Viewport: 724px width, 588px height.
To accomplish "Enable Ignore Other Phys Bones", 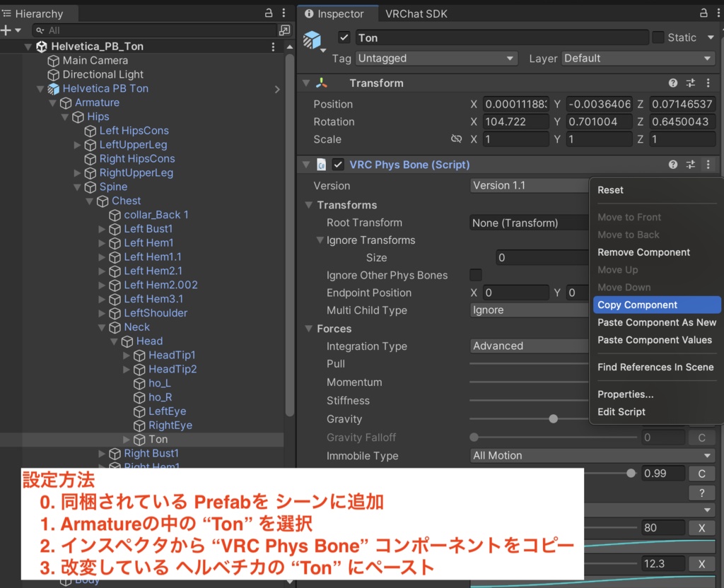I will click(476, 275).
